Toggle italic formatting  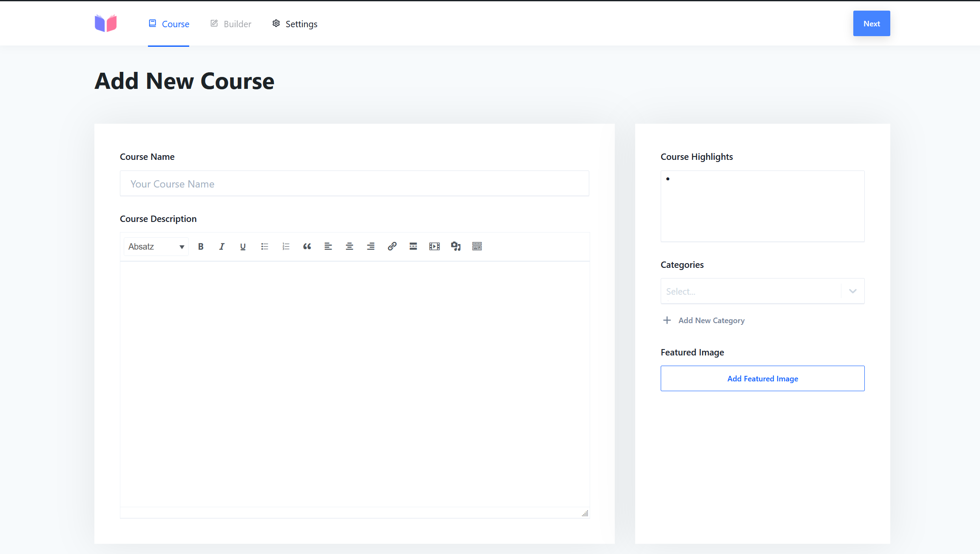click(222, 246)
